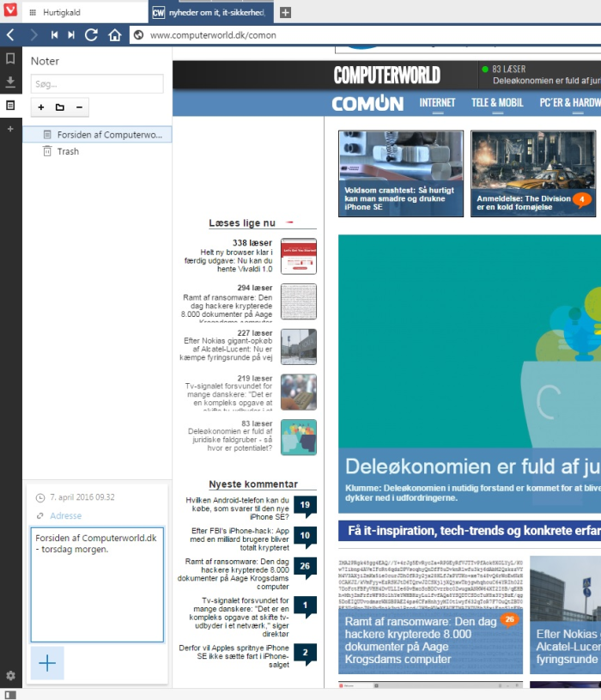Click the orange 4 comments bubble on The Division
The width and height of the screenshot is (601, 700).
pos(582,199)
